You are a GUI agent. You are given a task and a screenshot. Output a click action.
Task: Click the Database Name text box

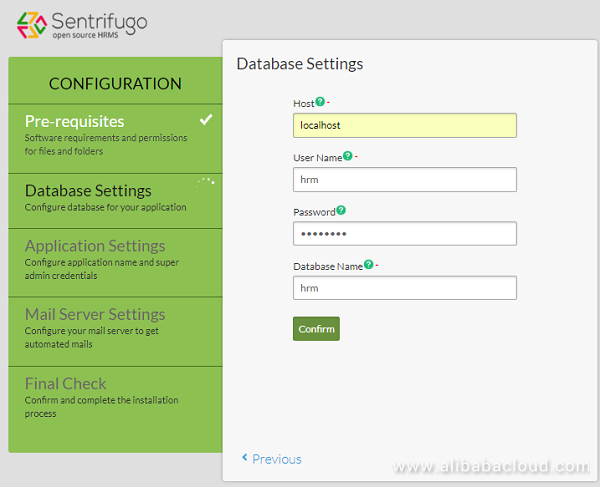tap(404, 288)
